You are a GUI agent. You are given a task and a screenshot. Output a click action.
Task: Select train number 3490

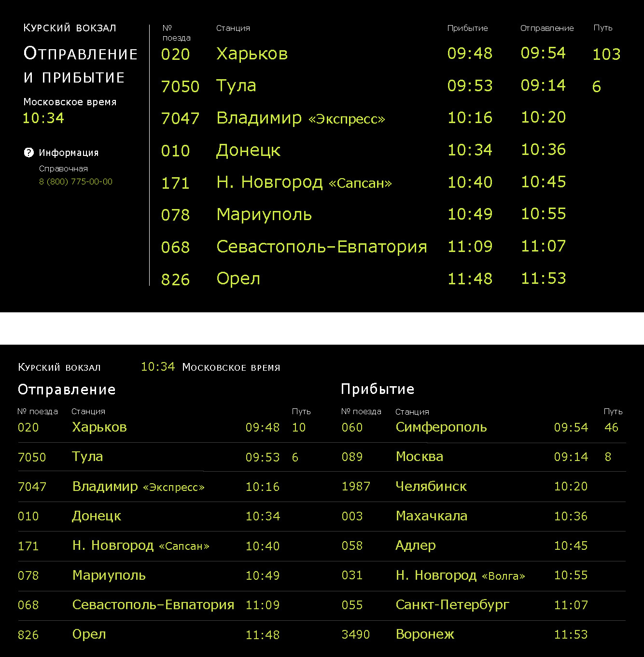tap(355, 634)
